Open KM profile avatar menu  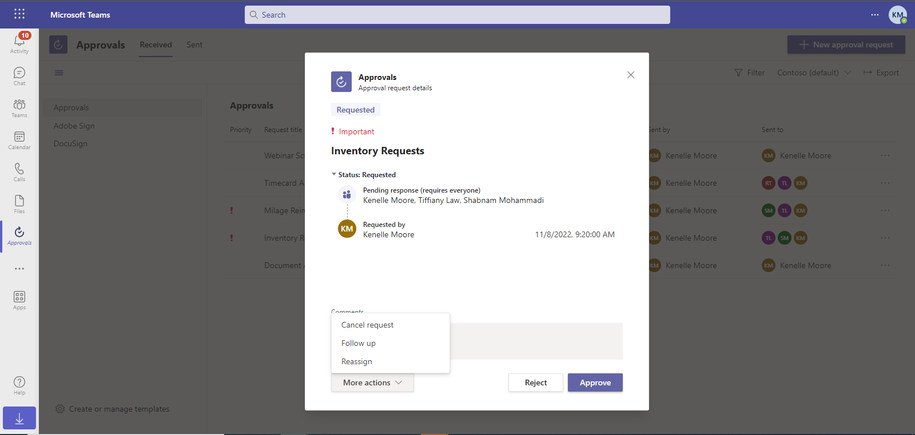(897, 15)
